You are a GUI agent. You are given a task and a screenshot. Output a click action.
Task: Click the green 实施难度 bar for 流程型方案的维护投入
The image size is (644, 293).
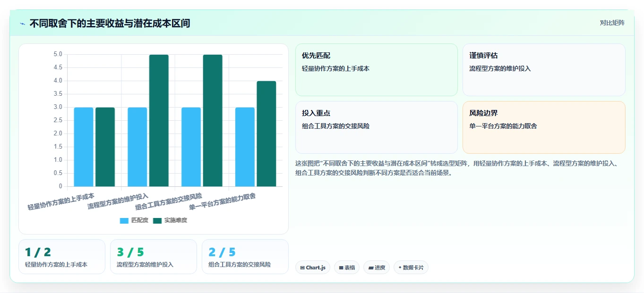point(159,120)
